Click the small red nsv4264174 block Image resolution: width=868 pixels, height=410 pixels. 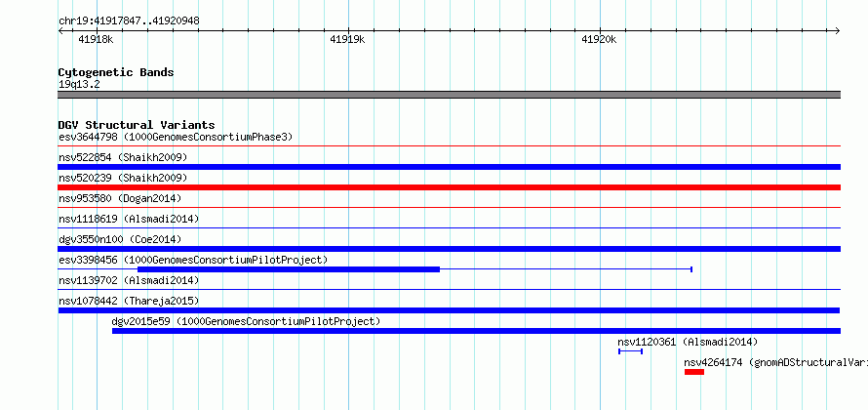tap(694, 372)
